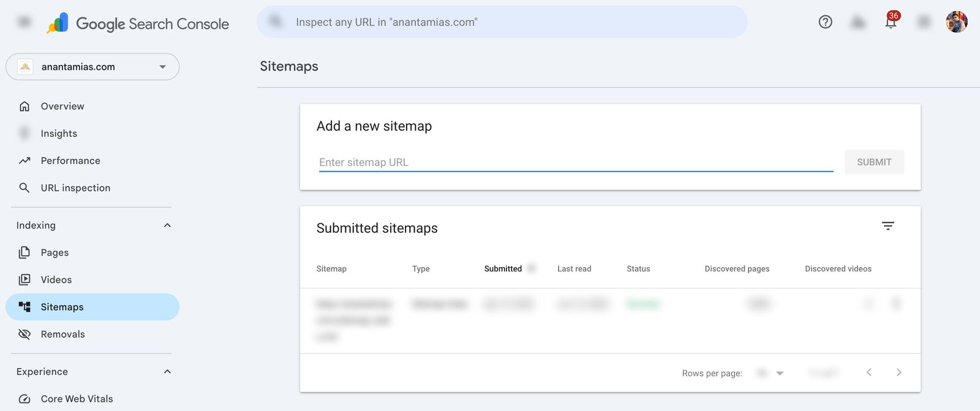This screenshot has height=411, width=980.
Task: Click the Core Web Vitals gauge icon
Action: click(24, 399)
